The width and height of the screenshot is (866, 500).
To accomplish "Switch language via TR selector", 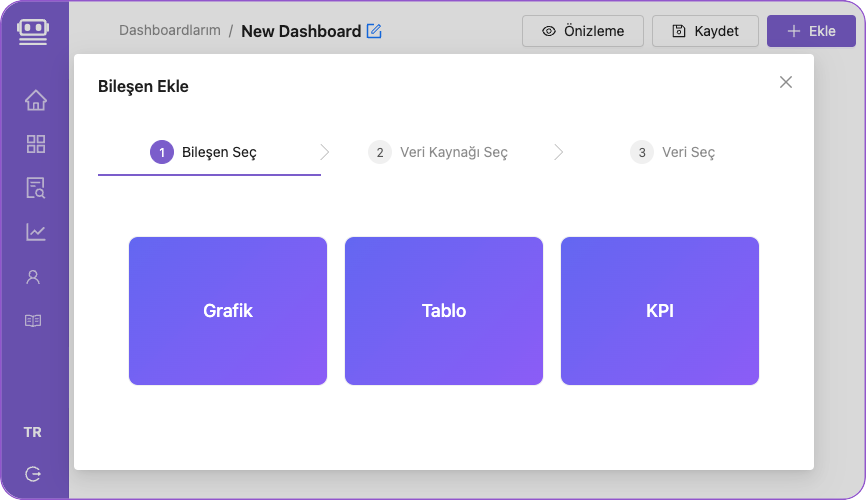I will point(33,432).
